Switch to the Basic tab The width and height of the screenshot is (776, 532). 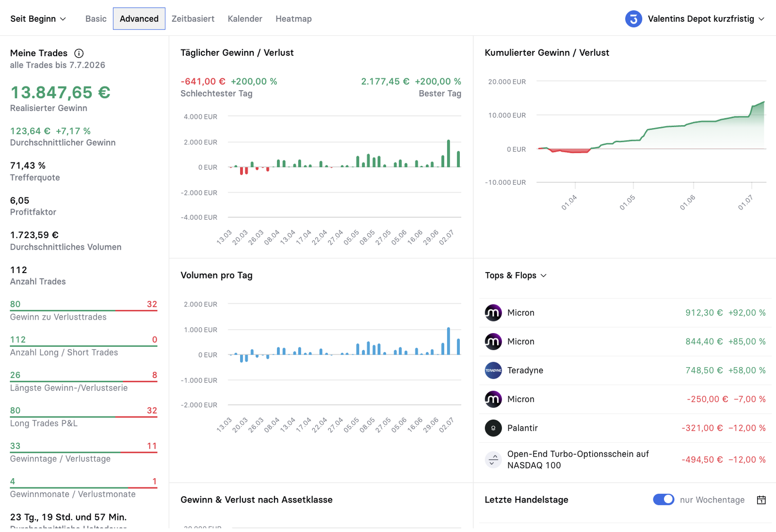(96, 19)
